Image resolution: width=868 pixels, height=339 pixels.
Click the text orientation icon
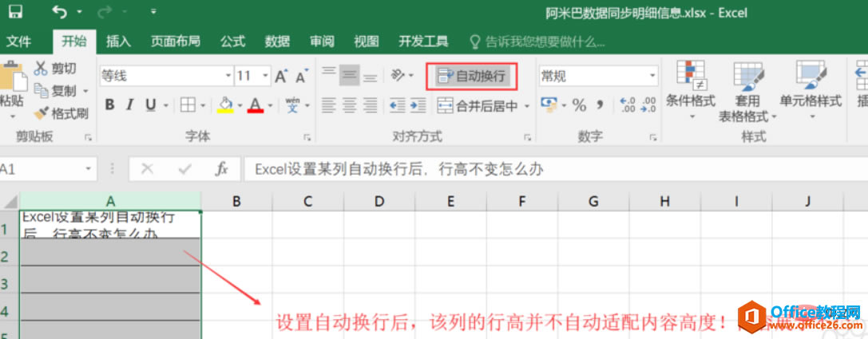coord(399,75)
